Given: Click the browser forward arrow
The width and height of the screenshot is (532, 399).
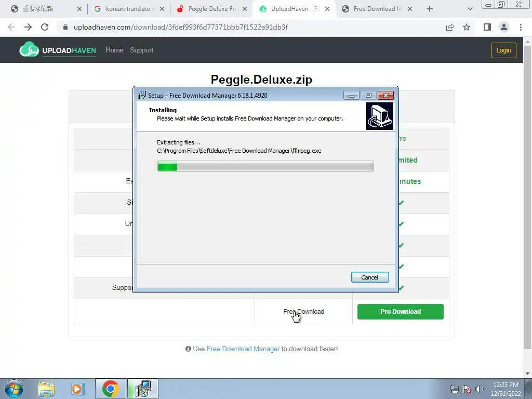Looking at the screenshot, I should point(28,27).
